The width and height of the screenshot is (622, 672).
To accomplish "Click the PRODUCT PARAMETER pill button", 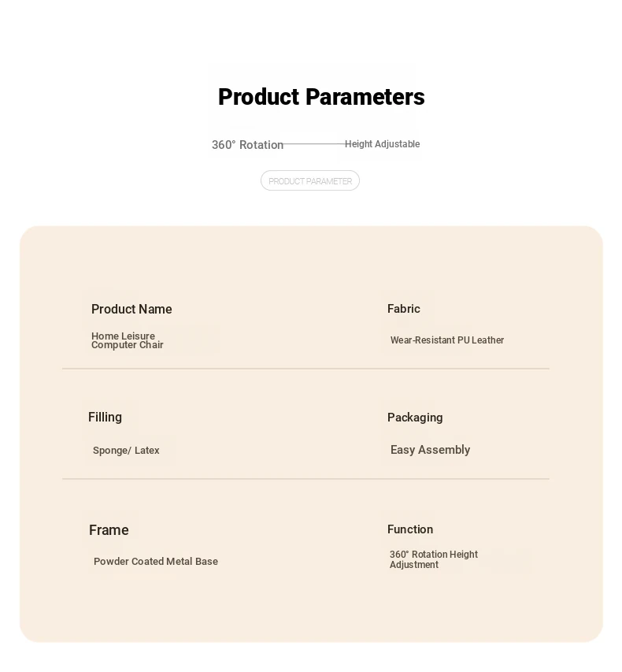I will 309,180.
